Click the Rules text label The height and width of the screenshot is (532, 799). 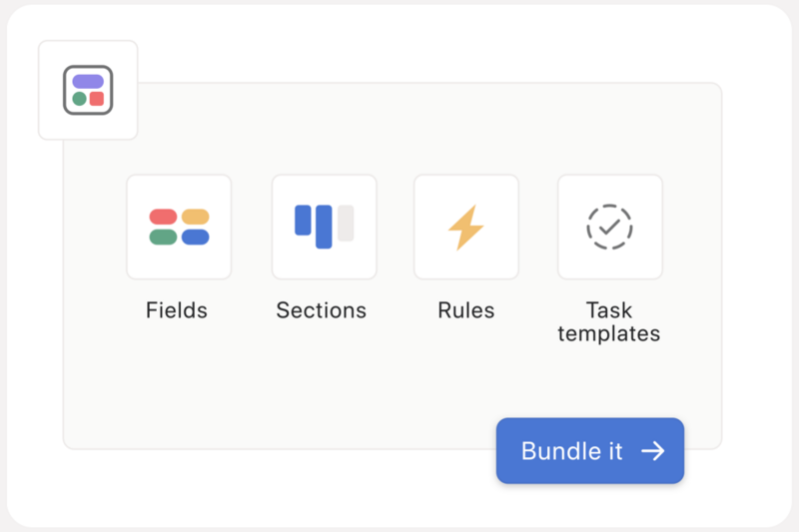coord(466,310)
